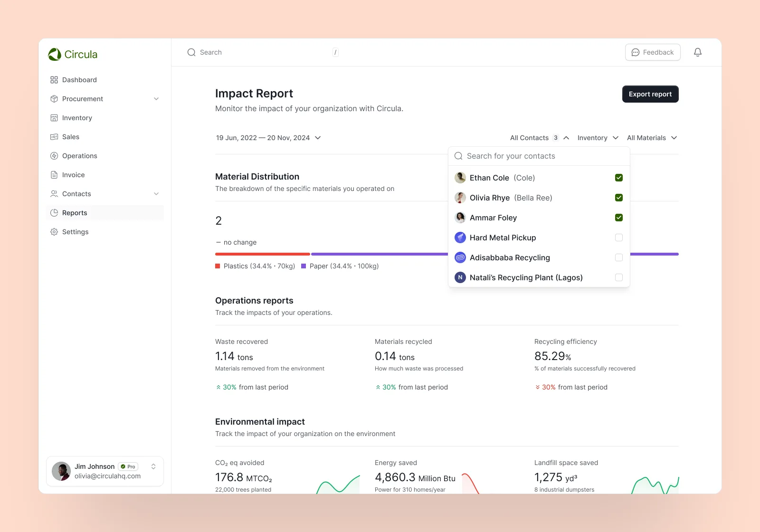Click Export report button
The height and width of the screenshot is (532, 760).
pos(650,94)
